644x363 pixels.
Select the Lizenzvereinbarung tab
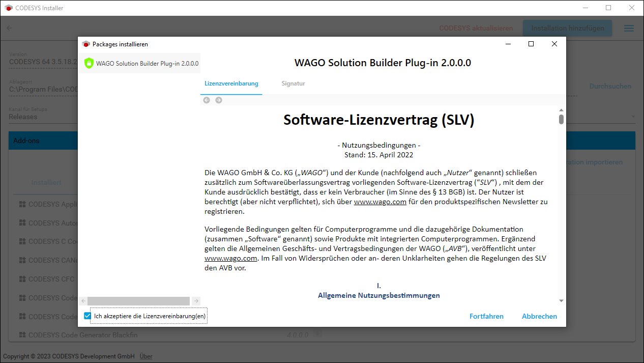[x=231, y=83]
